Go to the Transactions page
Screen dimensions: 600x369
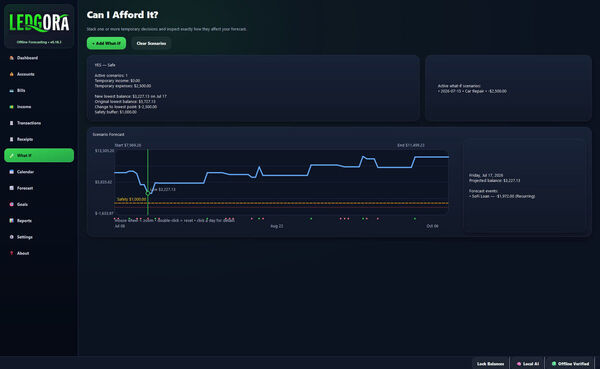tap(39, 123)
